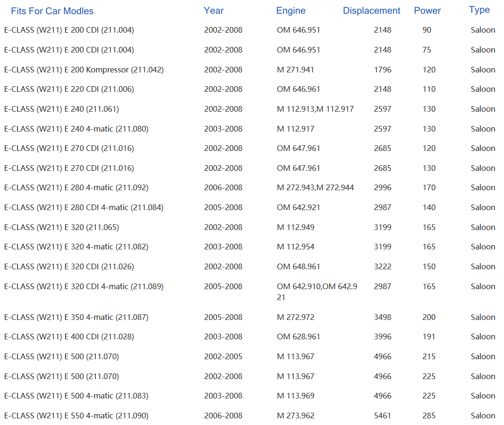
Task: Click the "Fits For Car Modles" column header
Action: [52, 11]
